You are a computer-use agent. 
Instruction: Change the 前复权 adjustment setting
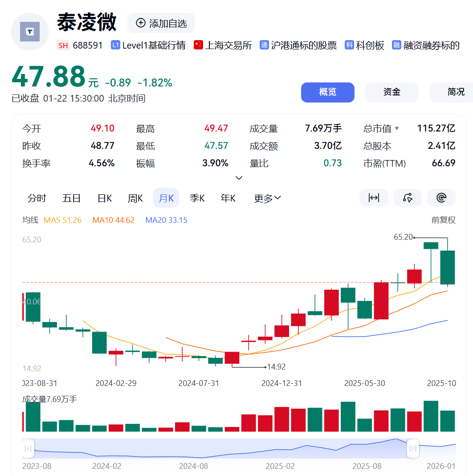[x=443, y=220]
